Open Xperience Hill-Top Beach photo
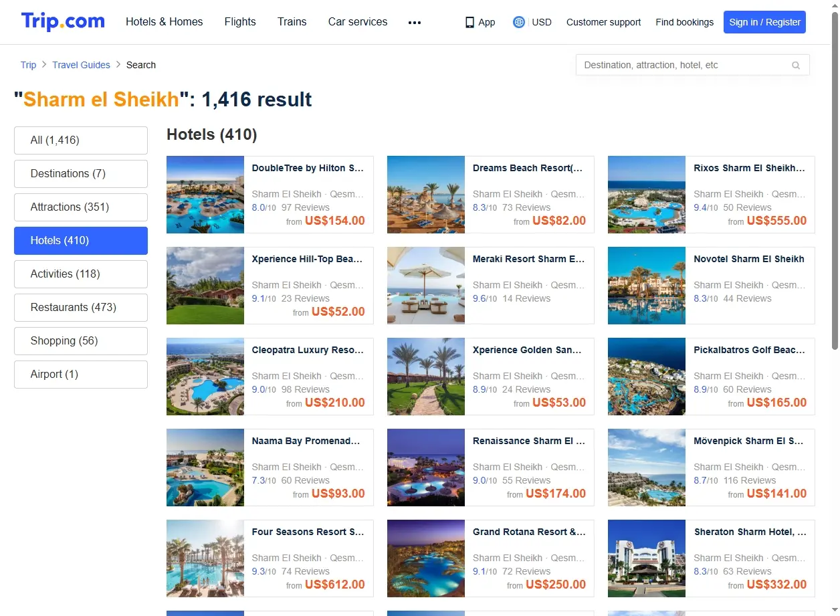This screenshot has height=616, width=840. pyautogui.click(x=205, y=286)
